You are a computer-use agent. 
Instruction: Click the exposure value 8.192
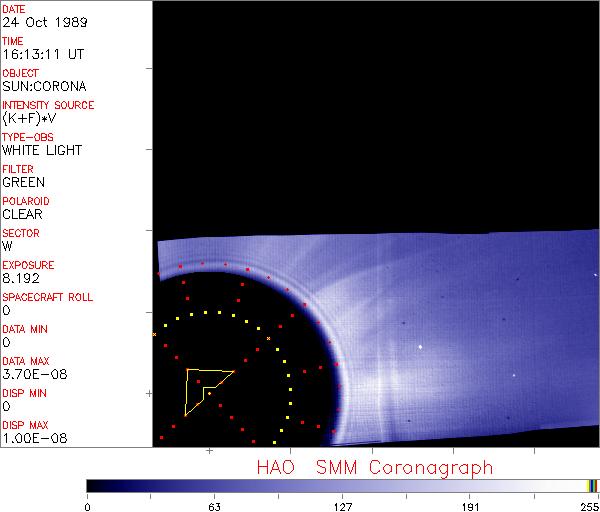click(20, 278)
